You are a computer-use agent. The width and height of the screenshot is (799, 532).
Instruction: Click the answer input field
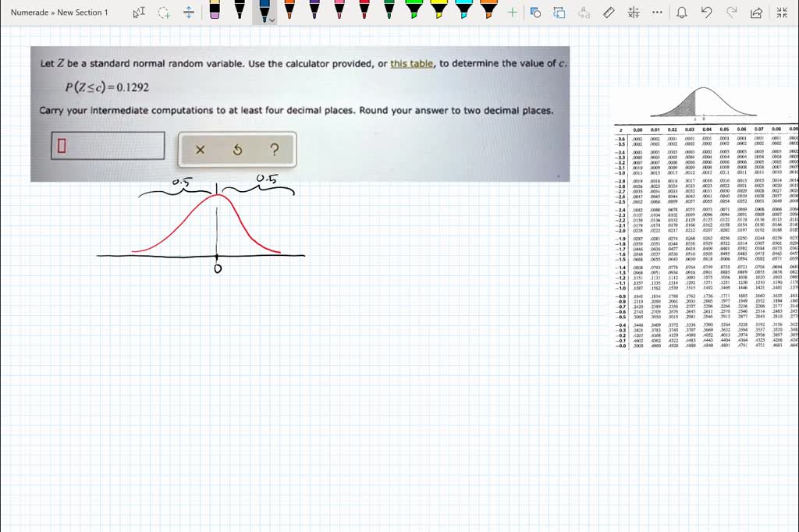107,145
